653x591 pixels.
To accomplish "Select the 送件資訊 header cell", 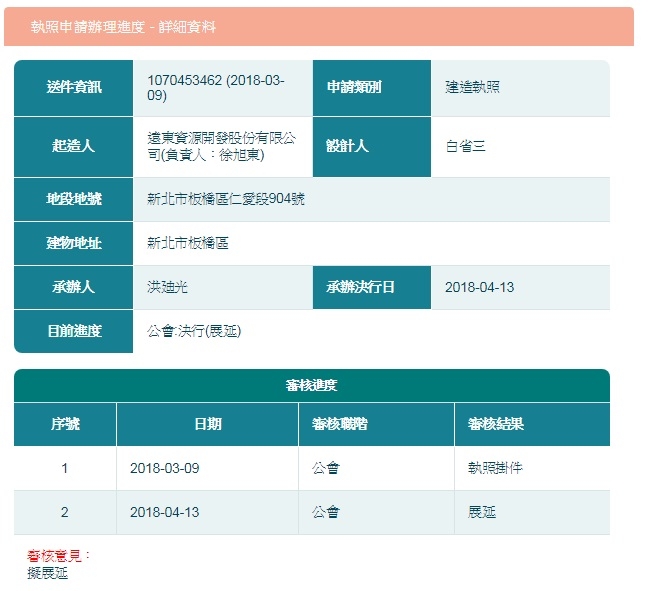I will coord(74,88).
